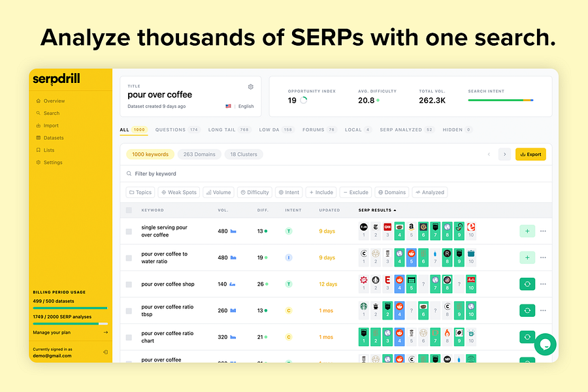Image resolution: width=588 pixels, height=392 pixels.
Task: Sort by the Vol. column header
Action: pyautogui.click(x=223, y=210)
